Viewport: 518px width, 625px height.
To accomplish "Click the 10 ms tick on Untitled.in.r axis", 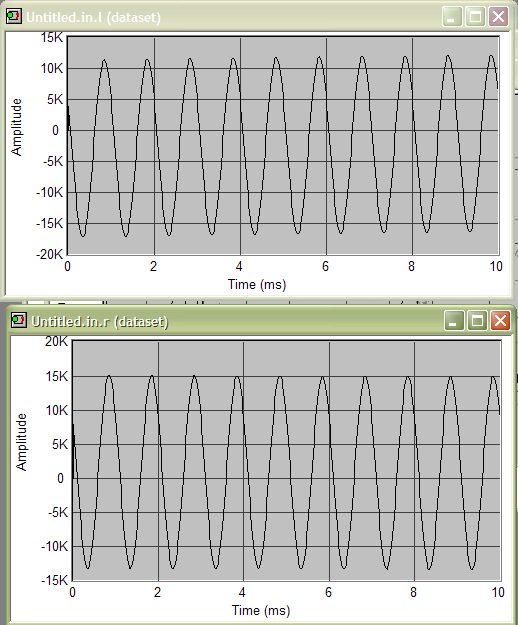I will point(498,592).
